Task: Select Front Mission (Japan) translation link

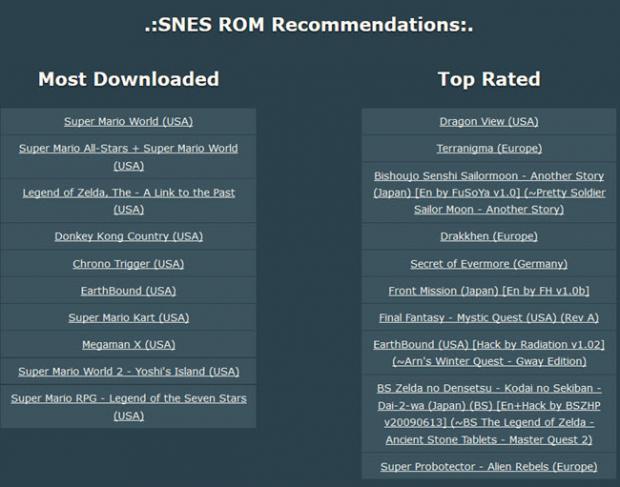Action: point(489,291)
